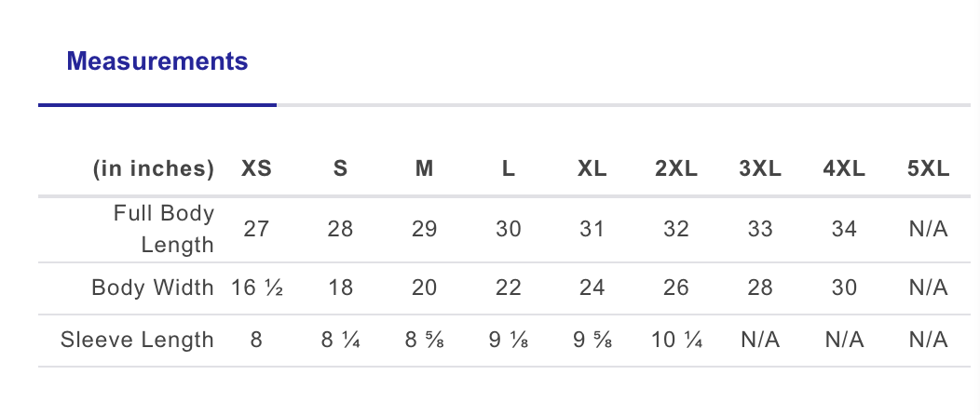The width and height of the screenshot is (980, 415).
Task: Open the Measurements tab
Action: [x=157, y=61]
